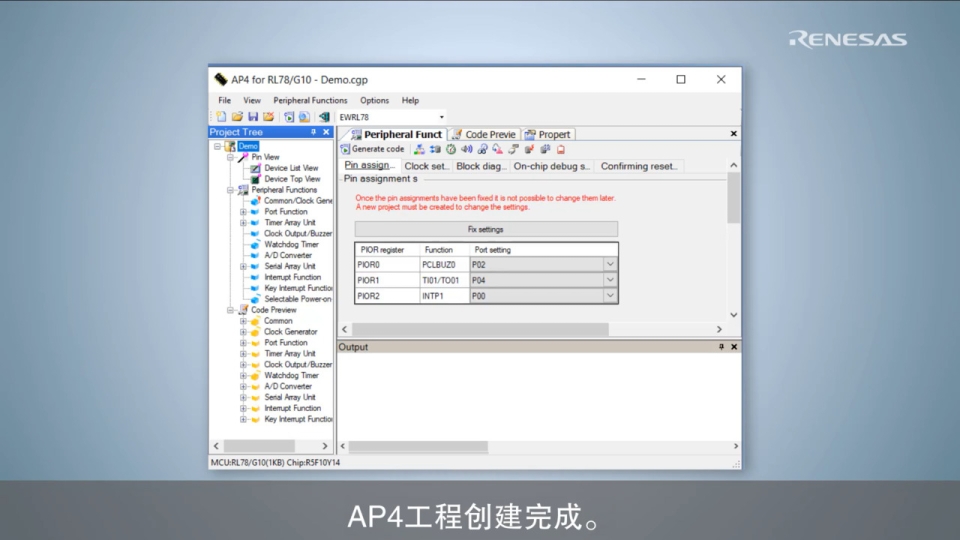Switch to the Code Preview tab
This screenshot has height=540, width=960.
click(484, 135)
